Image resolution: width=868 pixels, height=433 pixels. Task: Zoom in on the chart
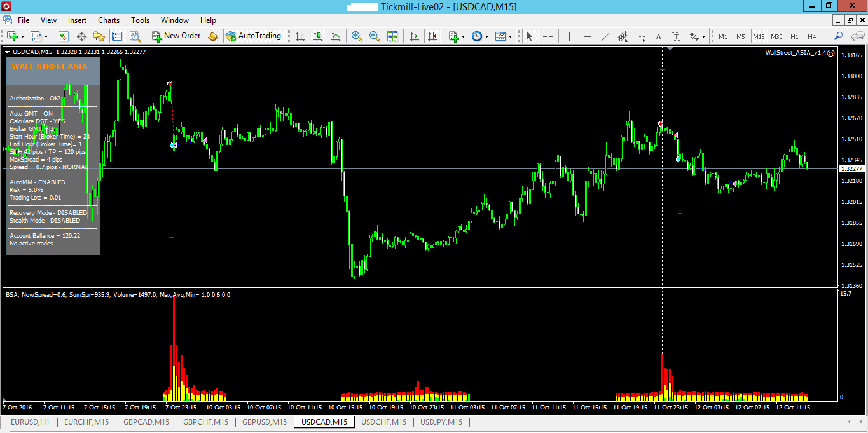(357, 36)
